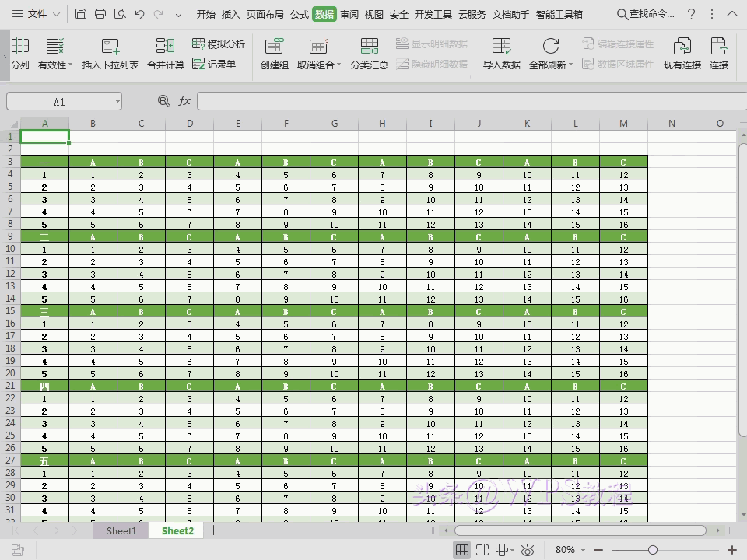The image size is (747, 560).
Task: Click cell containing 四 in column A
Action: (x=44, y=387)
